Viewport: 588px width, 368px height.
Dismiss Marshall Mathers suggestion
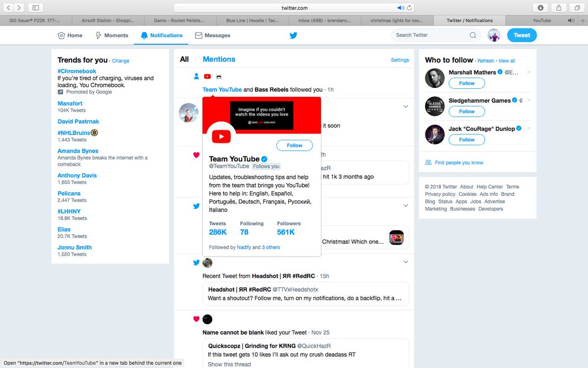coord(529,72)
